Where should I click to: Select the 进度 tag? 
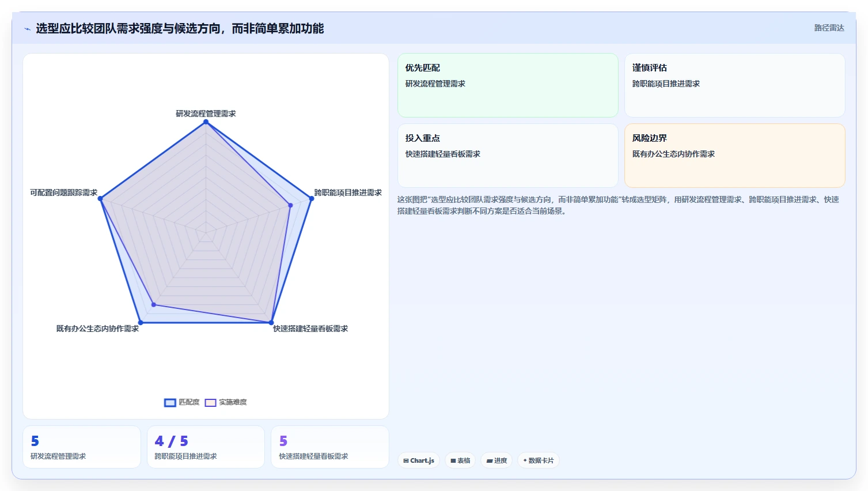tap(496, 460)
